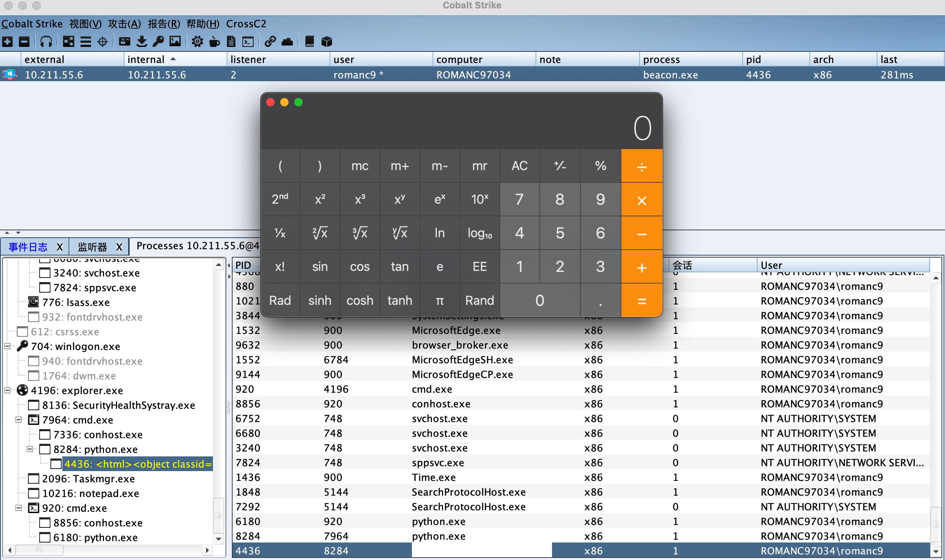Viewport: 945px width, 560px height.
Task: Click the lsass.exe process icon
Action: tap(34, 302)
